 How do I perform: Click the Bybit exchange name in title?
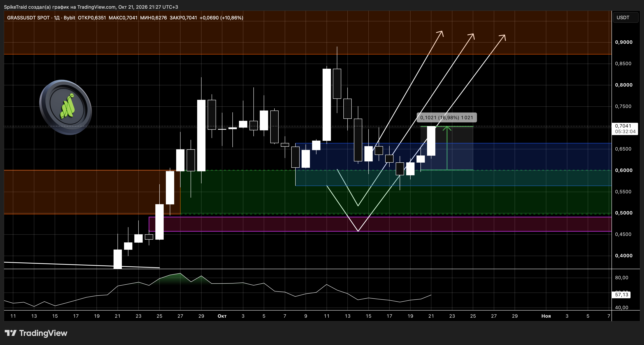click(69, 18)
